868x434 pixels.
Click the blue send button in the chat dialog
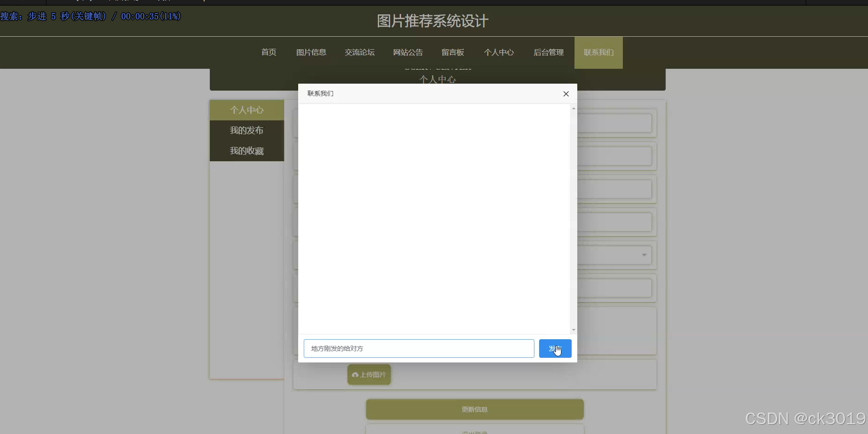point(555,349)
